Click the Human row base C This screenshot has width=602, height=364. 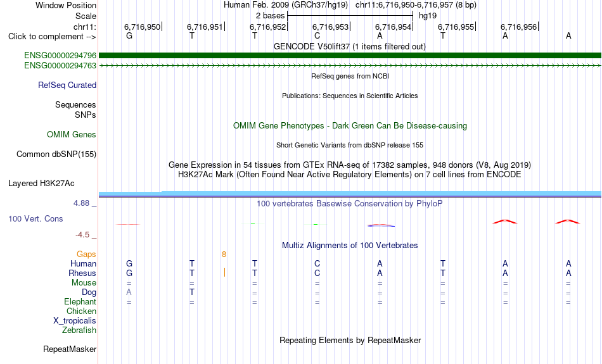click(317, 263)
